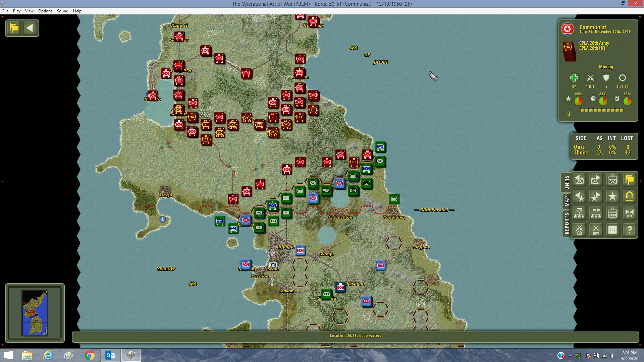
Task: Click the anchor port marker near Haeju
Action: click(162, 219)
